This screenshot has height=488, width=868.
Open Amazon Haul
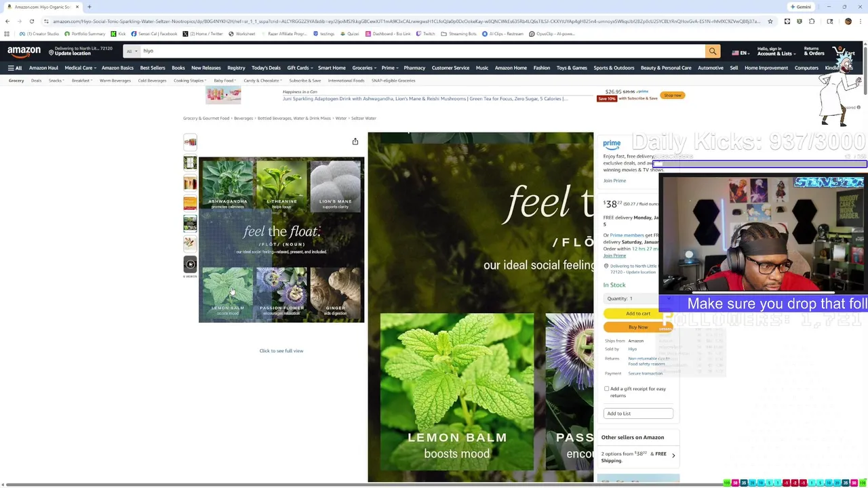[43, 68]
